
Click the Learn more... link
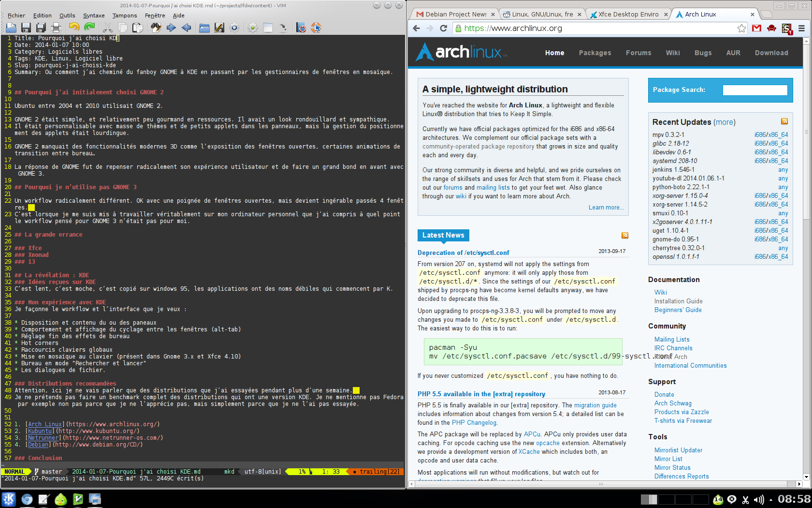606,208
